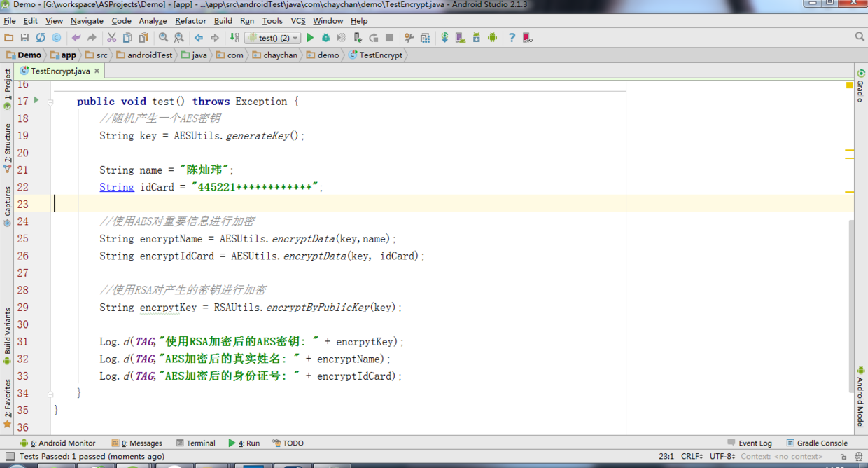Viewport: 868px width, 468px height.
Task: Start debugging with the green bug icon
Action: (326, 38)
